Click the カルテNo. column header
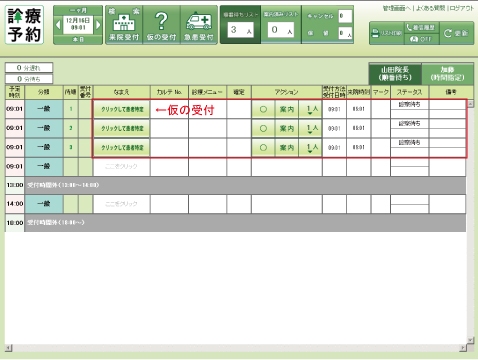The width and height of the screenshot is (478, 360). 169,92
